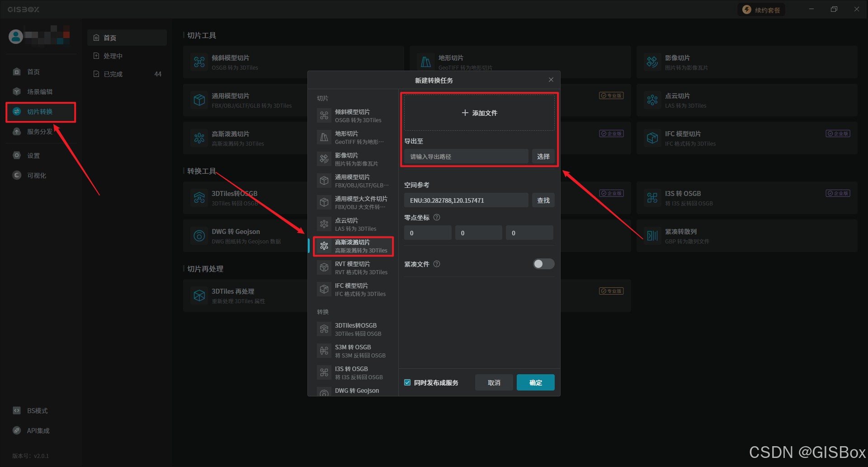Click the API集成 icon
This screenshot has width=868, height=467.
click(x=17, y=430)
